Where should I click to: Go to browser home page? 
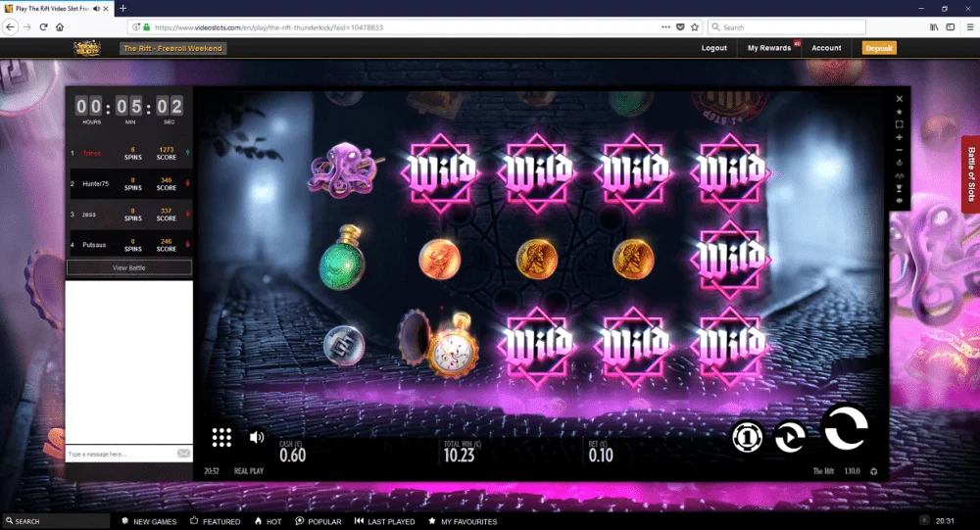tap(60, 26)
